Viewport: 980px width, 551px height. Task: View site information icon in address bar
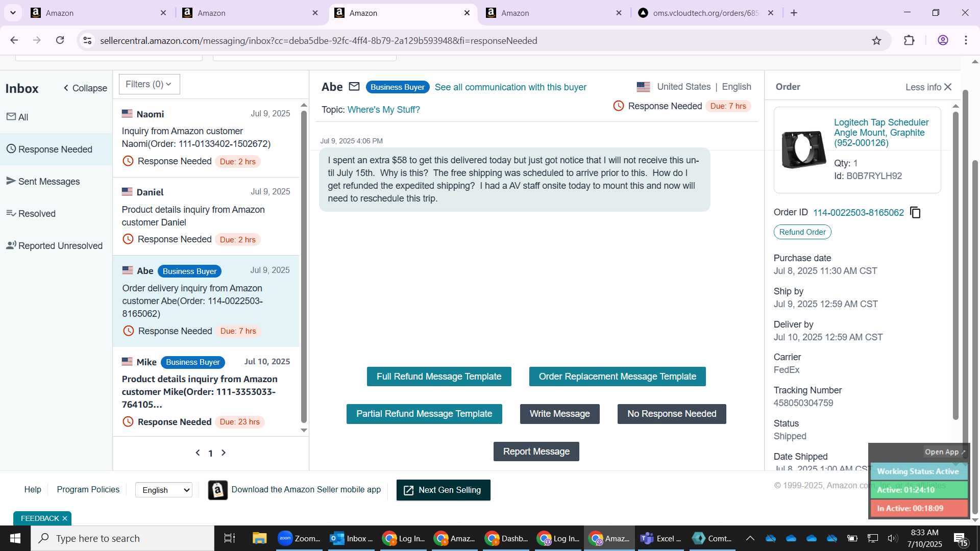(88, 41)
